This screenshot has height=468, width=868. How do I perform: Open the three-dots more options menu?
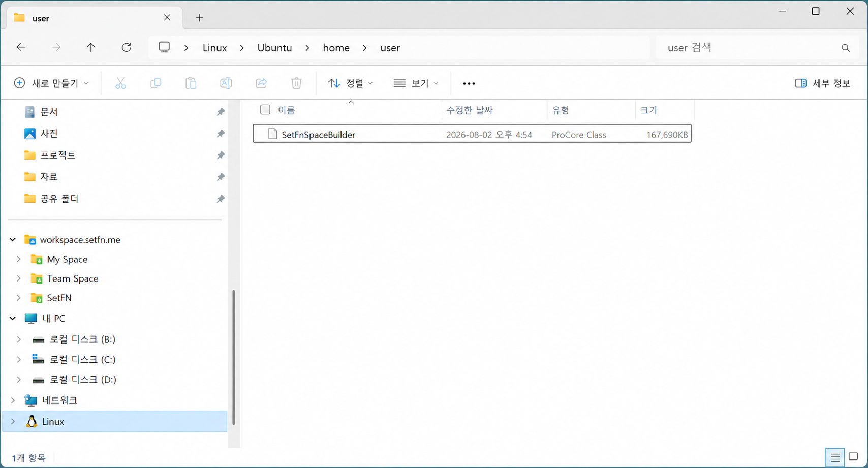pyautogui.click(x=469, y=83)
